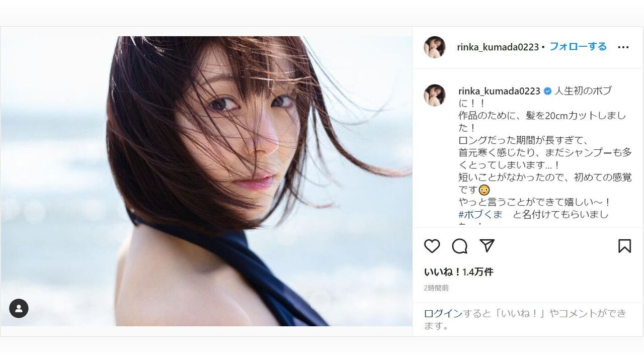Click the blue verified badge beside the username
The width and height of the screenshot is (644, 362).
click(548, 91)
